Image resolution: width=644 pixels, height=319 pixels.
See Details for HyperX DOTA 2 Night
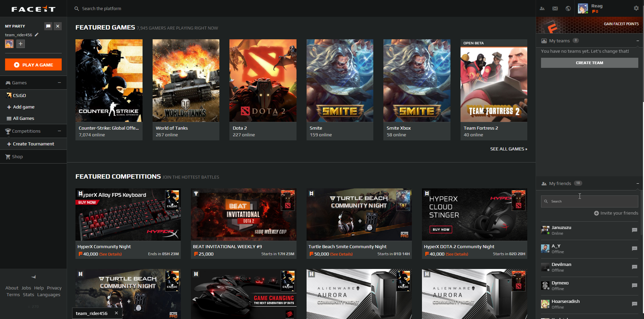(x=457, y=254)
